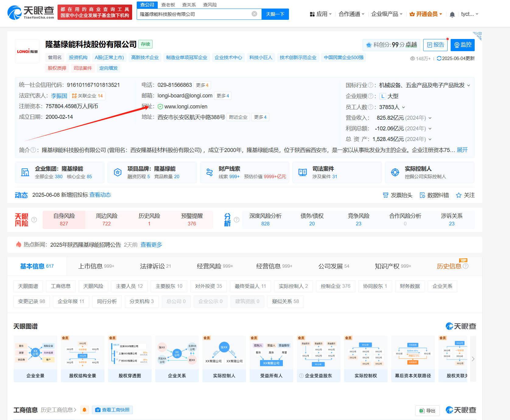Switch to the 查老板 search tab
This screenshot has width=510, height=420.
tap(168, 5)
